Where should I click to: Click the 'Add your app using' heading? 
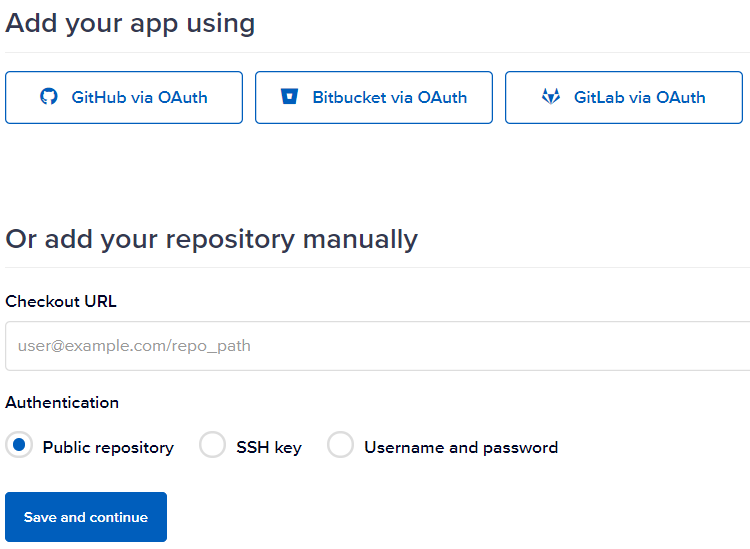(x=130, y=23)
